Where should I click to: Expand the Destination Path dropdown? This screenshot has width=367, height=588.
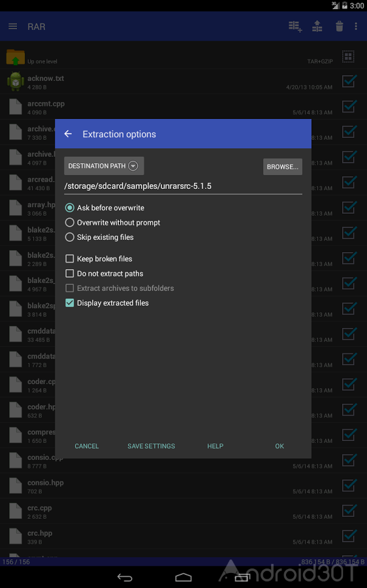pyautogui.click(x=104, y=166)
